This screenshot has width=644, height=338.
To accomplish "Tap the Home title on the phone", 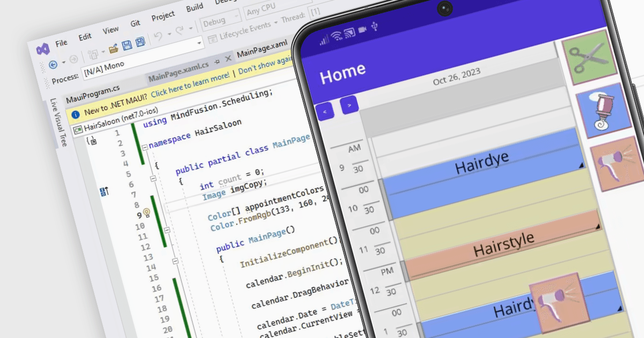I will 343,74.
